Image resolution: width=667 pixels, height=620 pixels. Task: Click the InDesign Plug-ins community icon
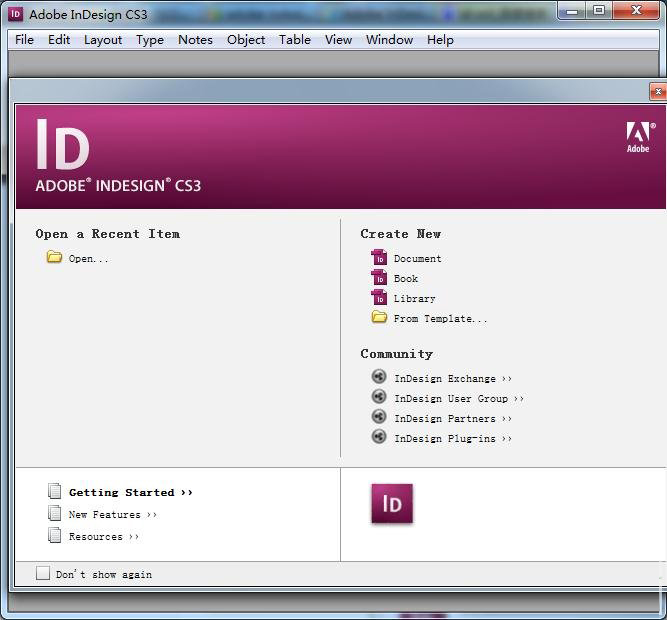pos(379,436)
